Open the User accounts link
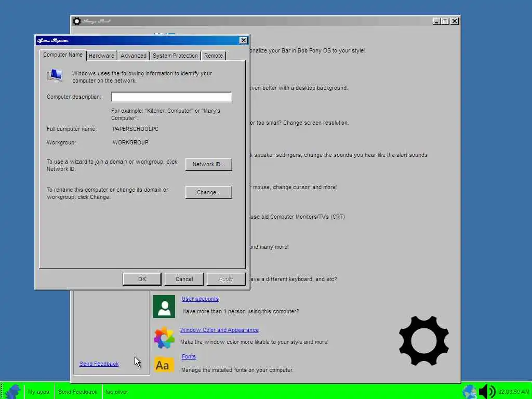The image size is (532, 399). tap(200, 299)
